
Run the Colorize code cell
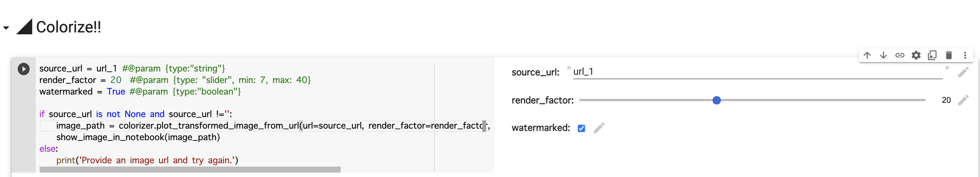click(x=24, y=69)
